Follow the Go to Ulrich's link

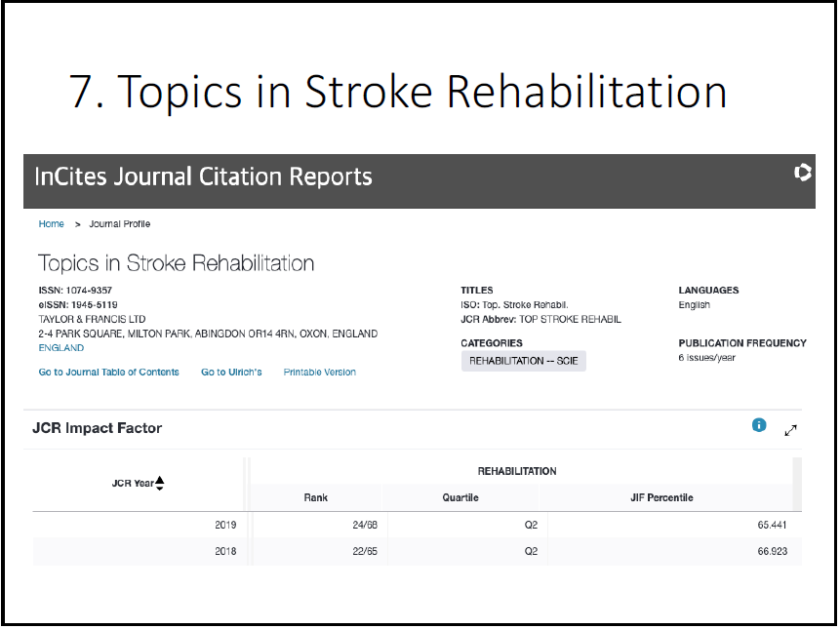[x=231, y=372]
